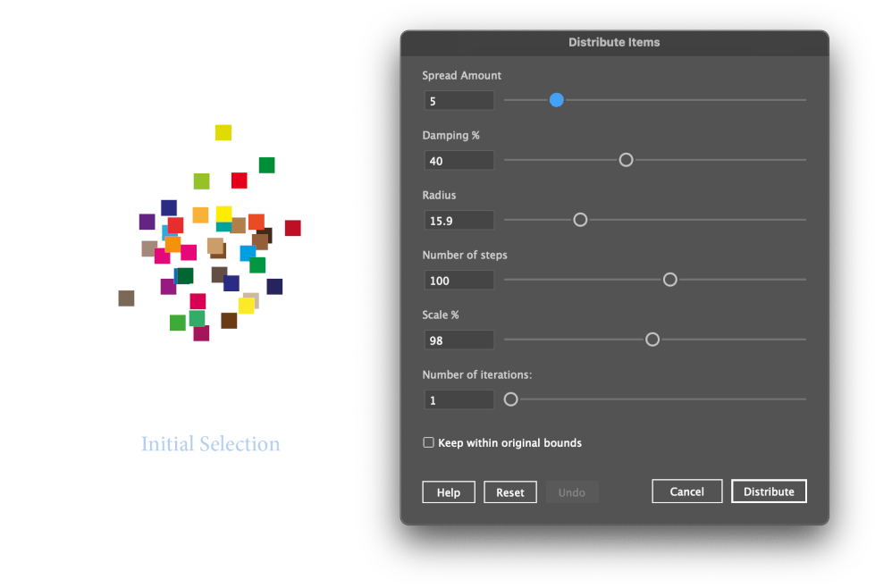Select the Number of steps field showing 100
892x588 pixels.
[x=458, y=280]
